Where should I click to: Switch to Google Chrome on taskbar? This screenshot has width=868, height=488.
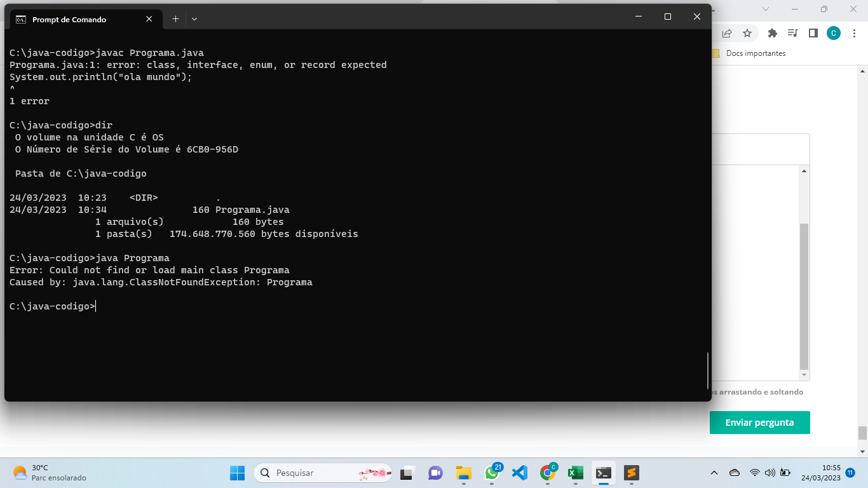pos(548,473)
